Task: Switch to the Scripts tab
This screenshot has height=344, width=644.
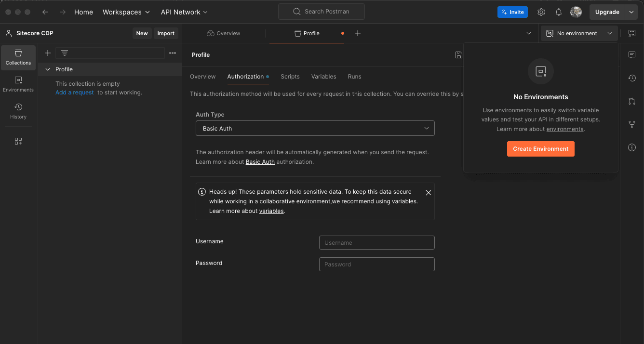Action: coord(290,77)
